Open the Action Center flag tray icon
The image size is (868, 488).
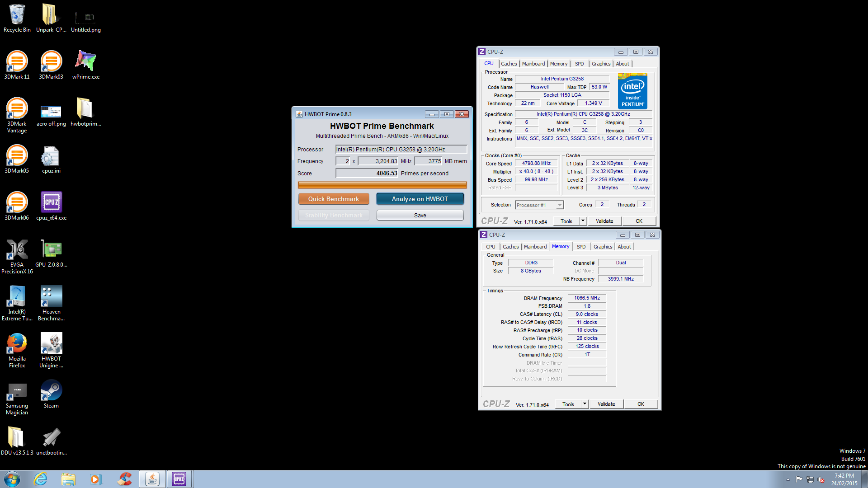799,479
